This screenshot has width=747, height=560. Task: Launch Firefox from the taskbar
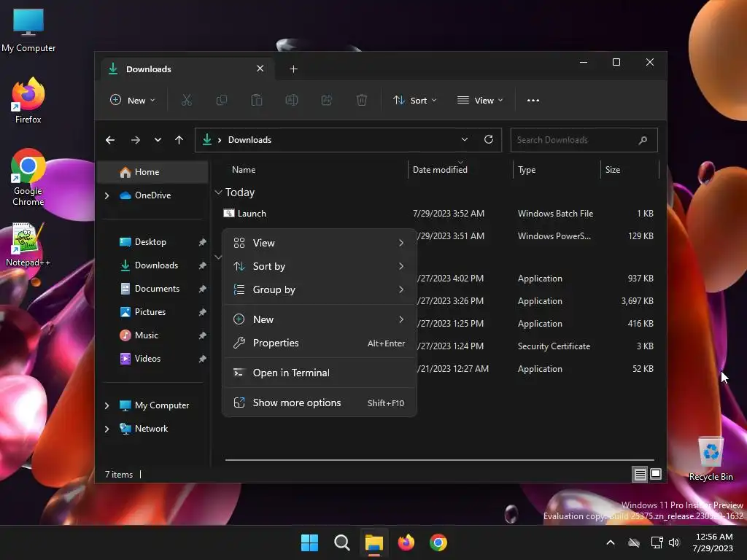point(406,542)
